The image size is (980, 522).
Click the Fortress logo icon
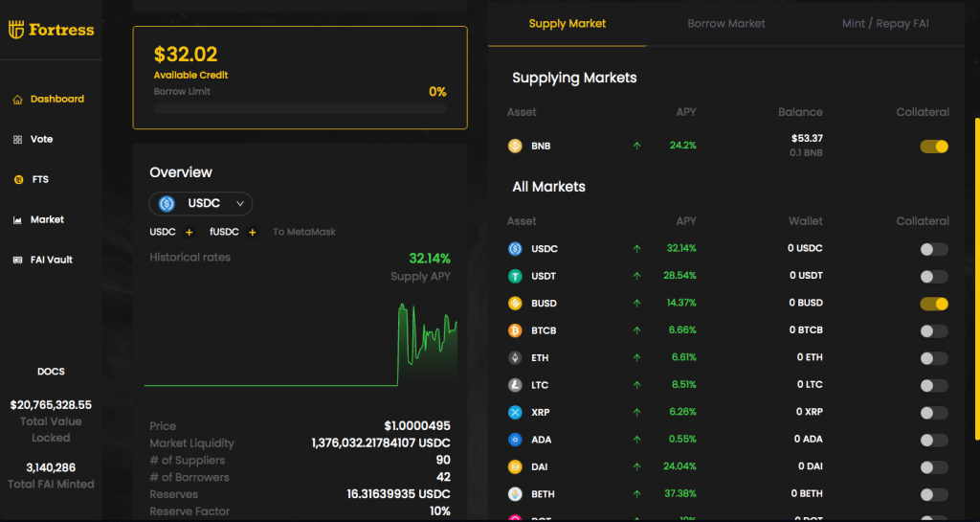pos(16,30)
